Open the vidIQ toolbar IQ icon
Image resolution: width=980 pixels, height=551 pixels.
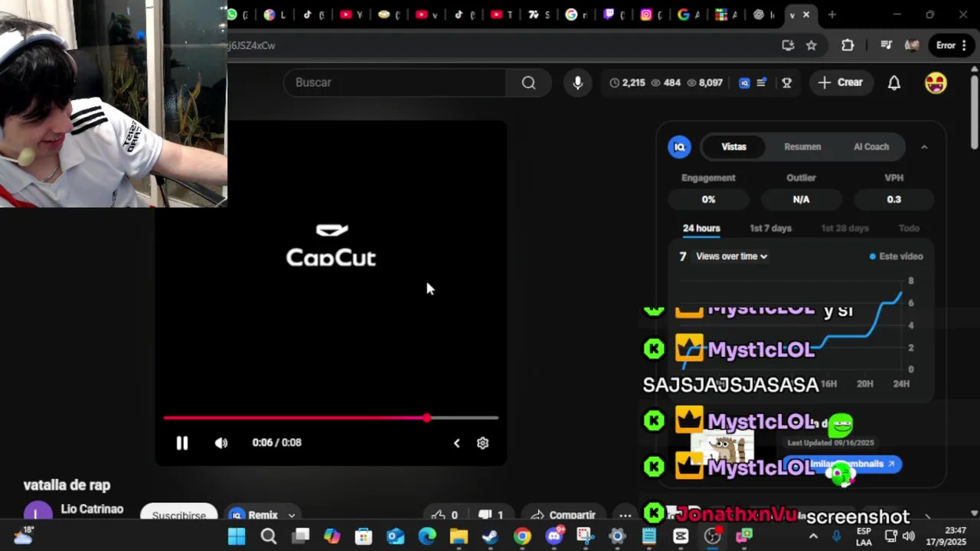tap(744, 83)
